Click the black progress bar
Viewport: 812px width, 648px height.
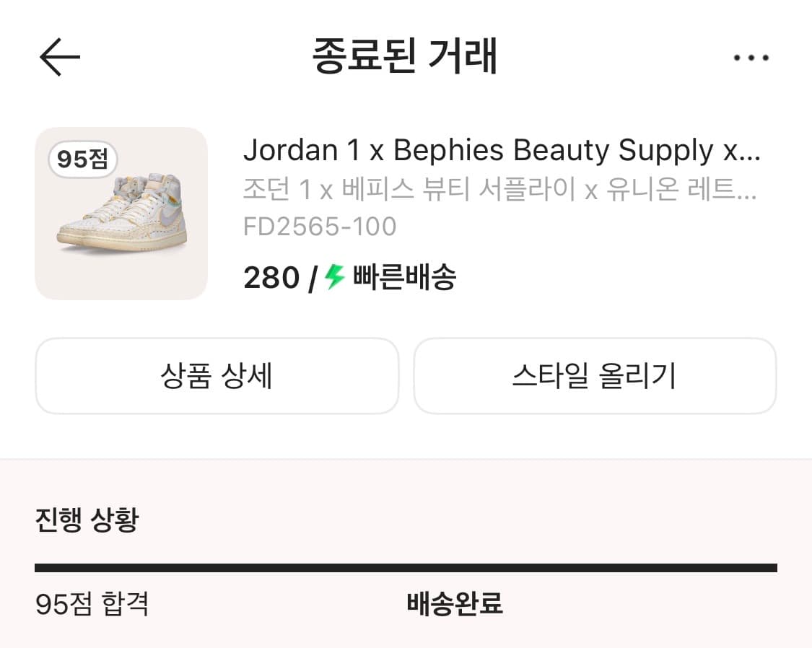click(406, 568)
